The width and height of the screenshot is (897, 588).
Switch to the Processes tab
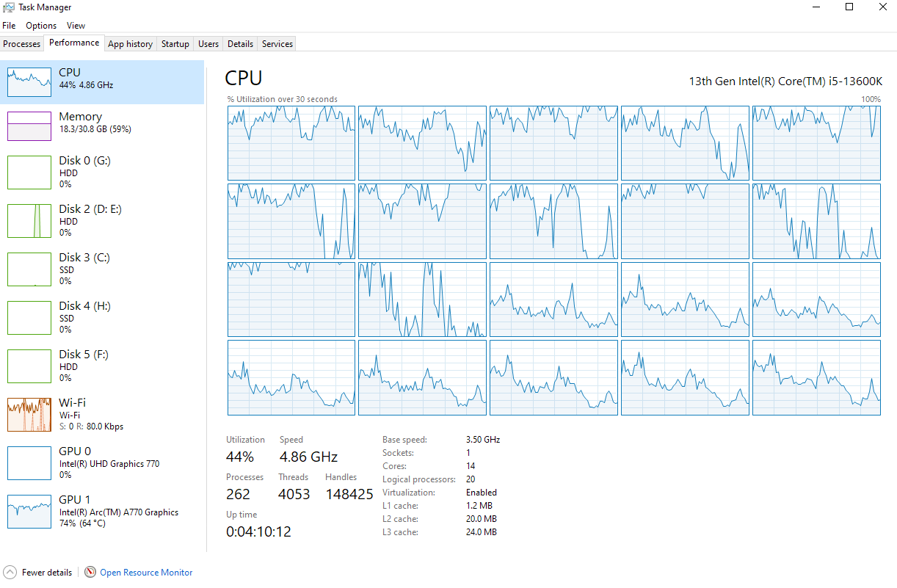tap(22, 44)
